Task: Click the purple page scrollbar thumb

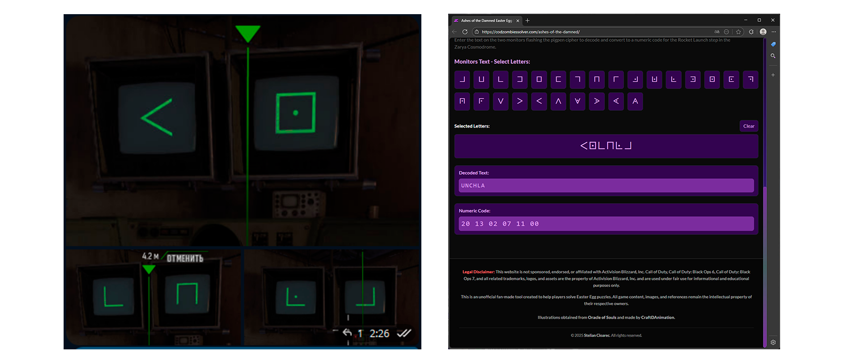Action: pyautogui.click(x=765, y=267)
